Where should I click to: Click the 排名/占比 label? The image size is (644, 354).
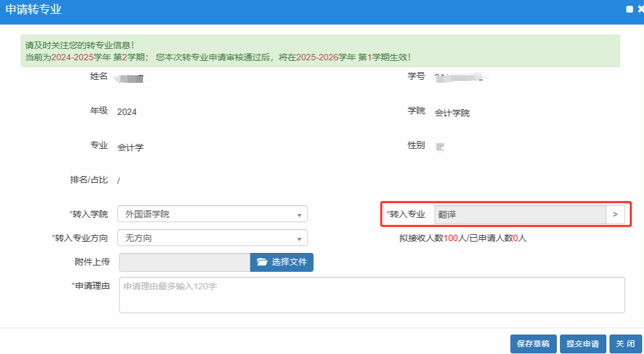click(89, 180)
